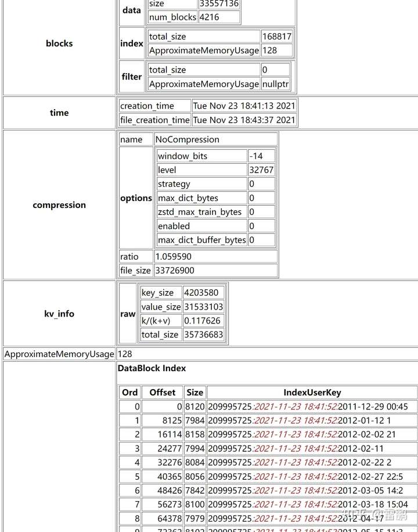Click the index total_size value 168817
This screenshot has height=532, width=418.
[x=277, y=37]
